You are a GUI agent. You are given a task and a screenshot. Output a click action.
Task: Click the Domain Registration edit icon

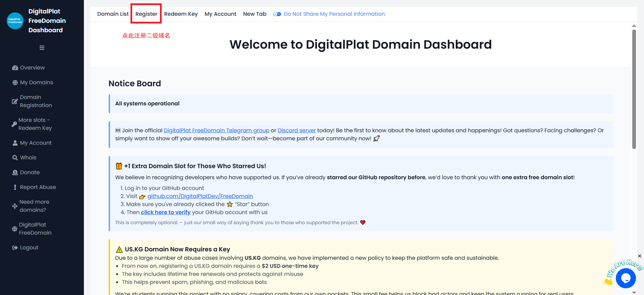click(15, 101)
